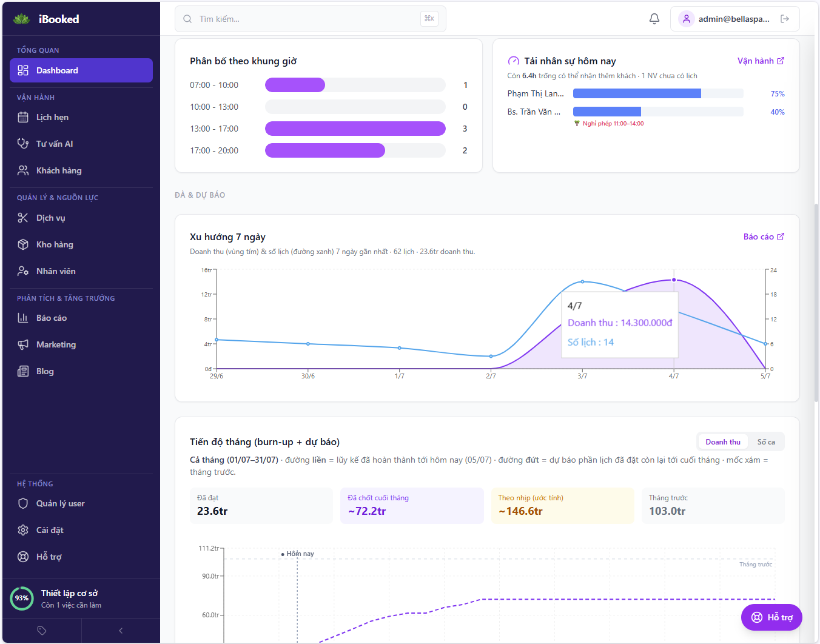This screenshot has width=820, height=644.
Task: Go to Khách hàng page
Action: [x=81, y=170]
